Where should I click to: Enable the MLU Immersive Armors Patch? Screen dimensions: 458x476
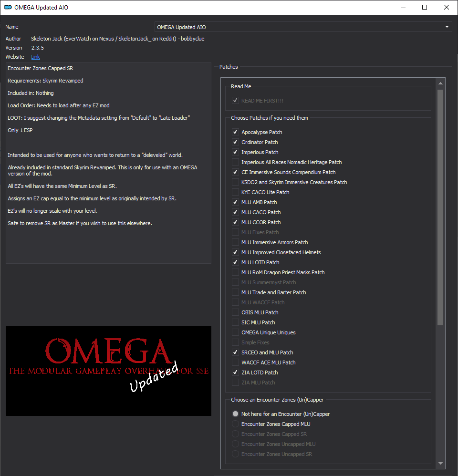pyautogui.click(x=235, y=242)
